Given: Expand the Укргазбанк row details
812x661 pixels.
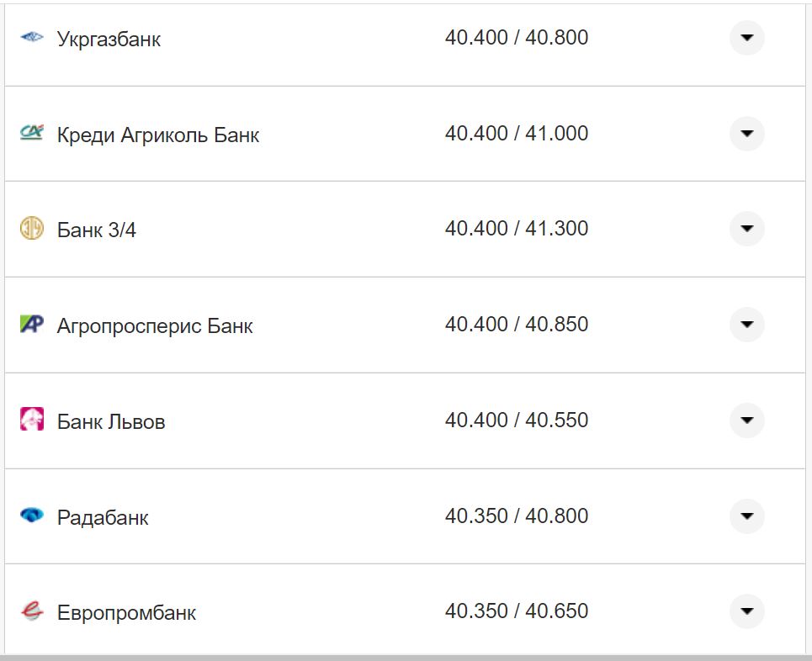Looking at the screenshot, I should [746, 38].
